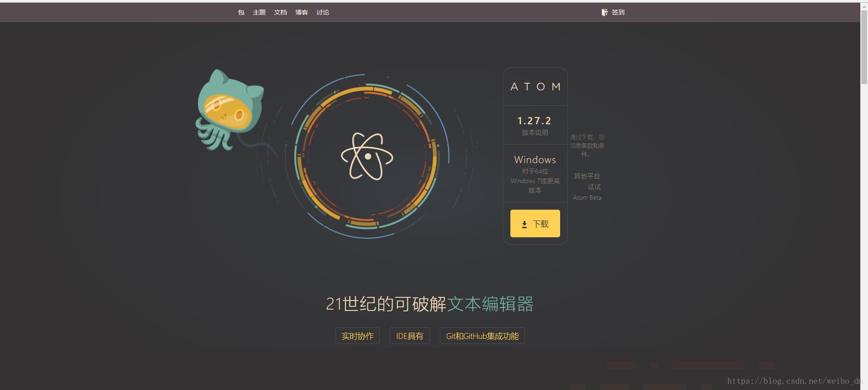This screenshot has width=868, height=390.
Task: Select the 实时协作 feature tag
Action: point(358,336)
